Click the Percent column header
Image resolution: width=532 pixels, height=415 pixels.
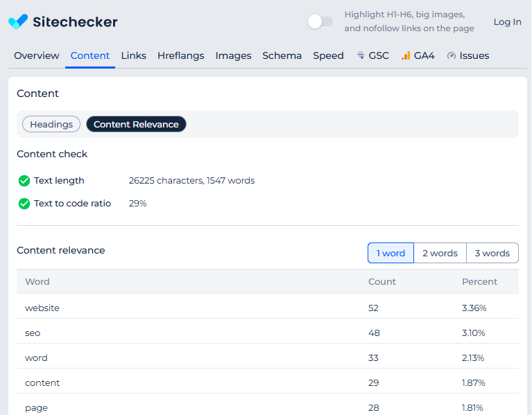tap(479, 282)
